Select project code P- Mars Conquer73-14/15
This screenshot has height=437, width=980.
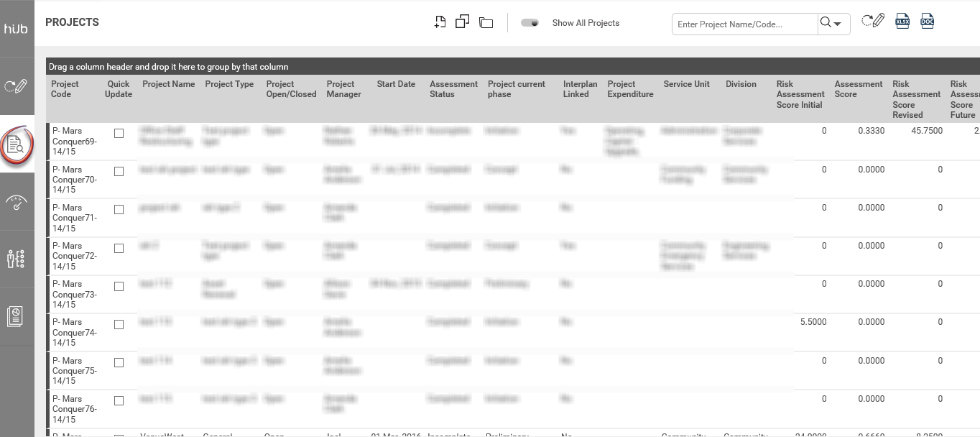[74, 294]
